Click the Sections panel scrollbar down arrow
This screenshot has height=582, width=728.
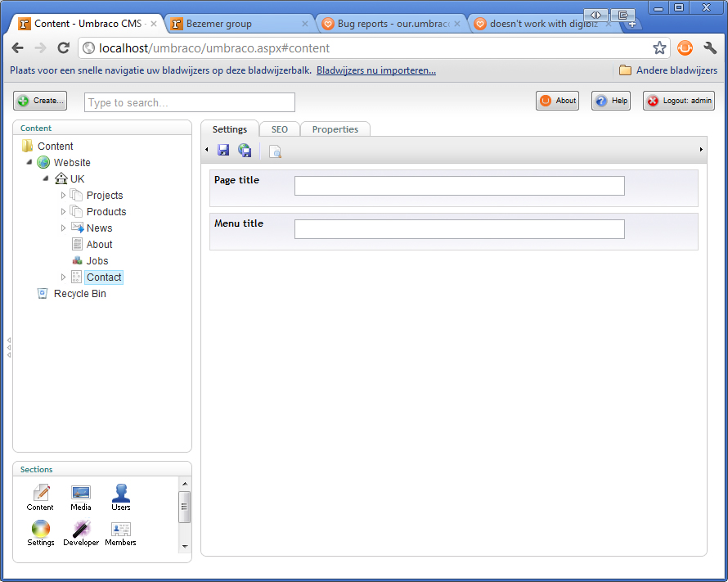point(184,546)
